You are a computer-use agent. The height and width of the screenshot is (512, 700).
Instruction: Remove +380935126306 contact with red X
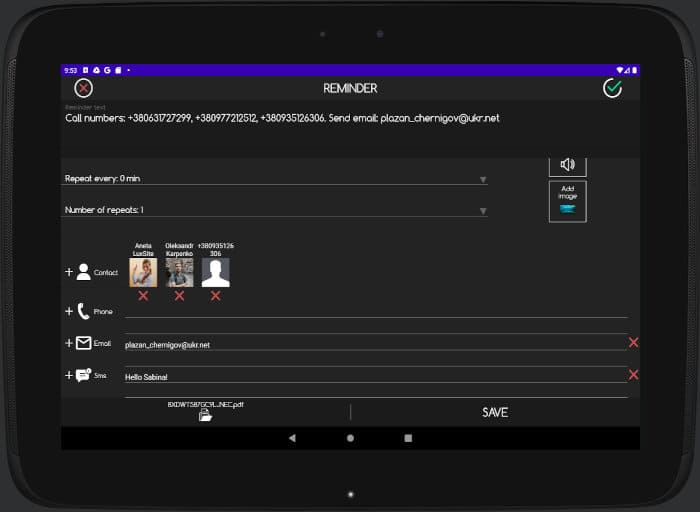[x=216, y=296]
